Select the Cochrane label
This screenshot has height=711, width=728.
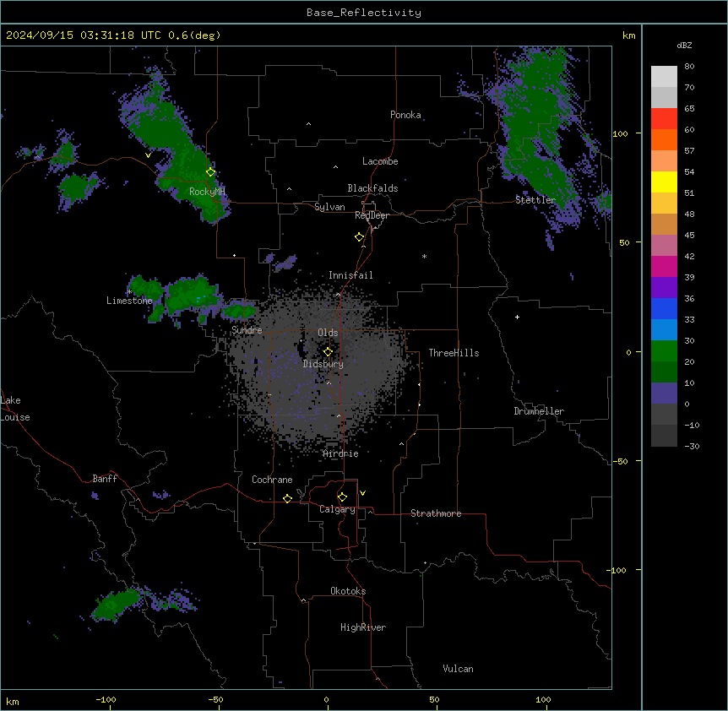(x=272, y=480)
